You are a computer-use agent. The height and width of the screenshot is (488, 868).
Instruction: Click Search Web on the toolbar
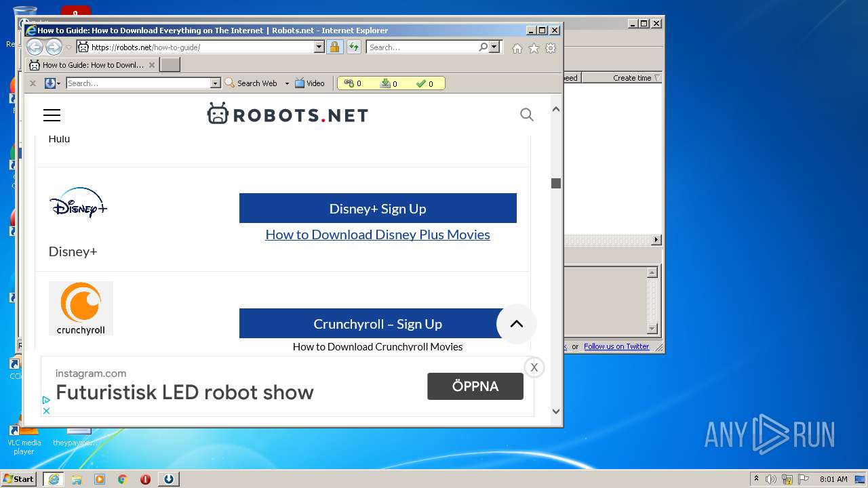(x=251, y=83)
